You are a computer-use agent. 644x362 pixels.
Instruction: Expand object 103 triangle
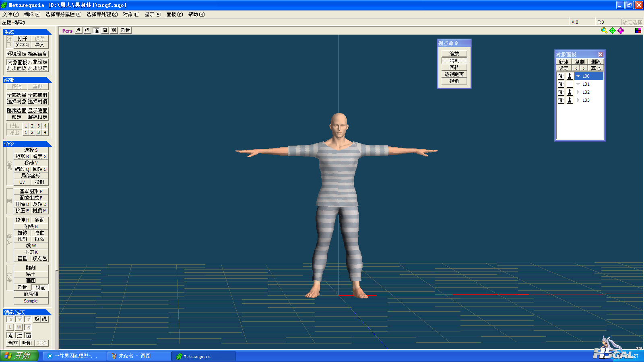coord(578,100)
